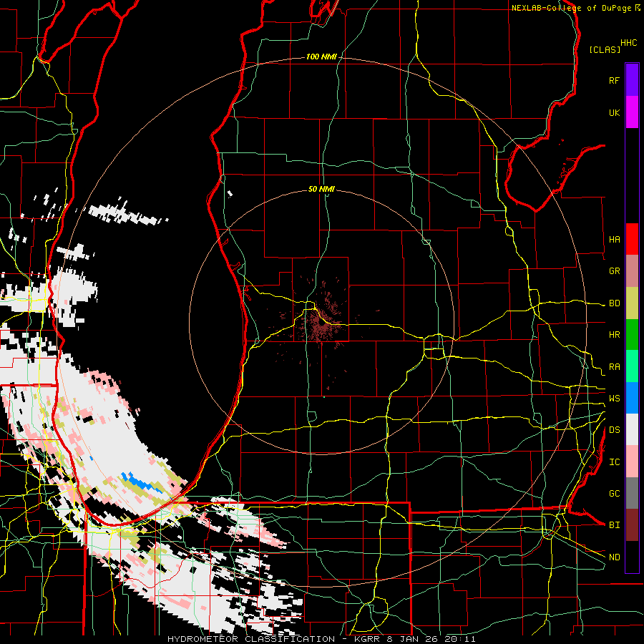
Task: Click the GC legend label
Action: (614, 493)
